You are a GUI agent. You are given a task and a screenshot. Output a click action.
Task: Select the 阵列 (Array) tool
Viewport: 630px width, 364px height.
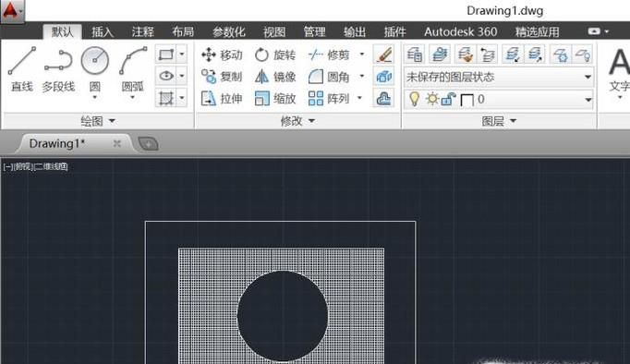coord(328,98)
